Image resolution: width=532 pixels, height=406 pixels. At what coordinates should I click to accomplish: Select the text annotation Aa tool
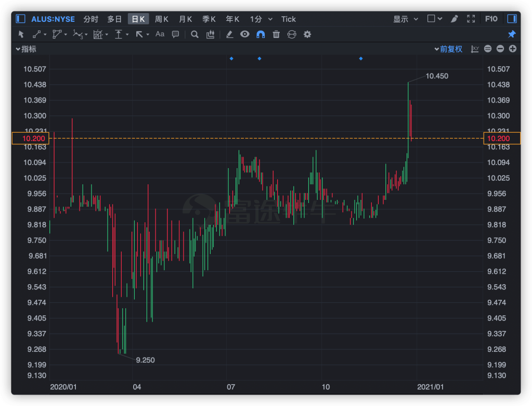[x=160, y=34]
